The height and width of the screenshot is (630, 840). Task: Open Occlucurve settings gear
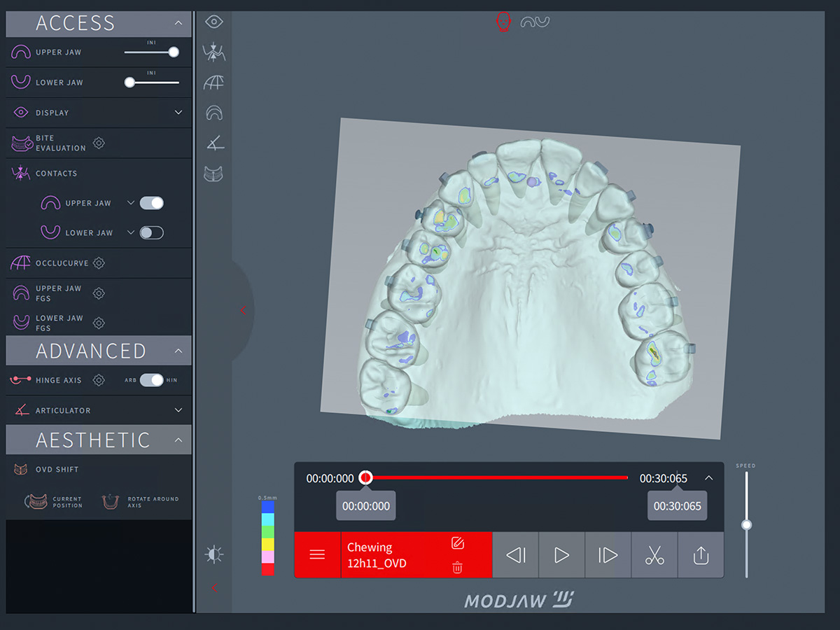pos(99,263)
